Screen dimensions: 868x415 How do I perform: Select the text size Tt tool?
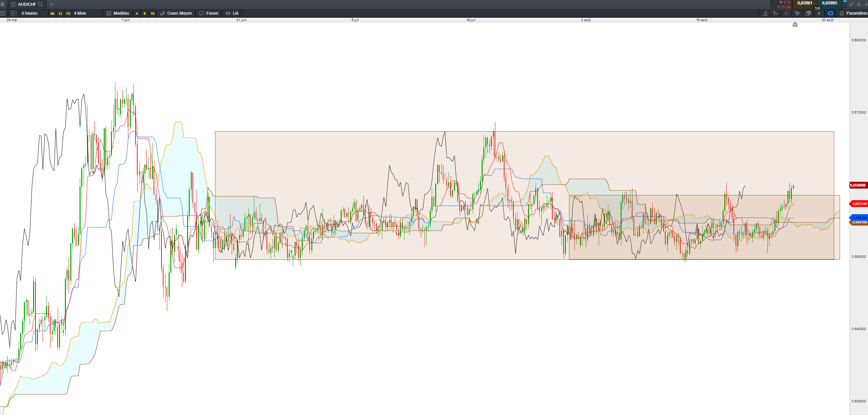(x=775, y=13)
